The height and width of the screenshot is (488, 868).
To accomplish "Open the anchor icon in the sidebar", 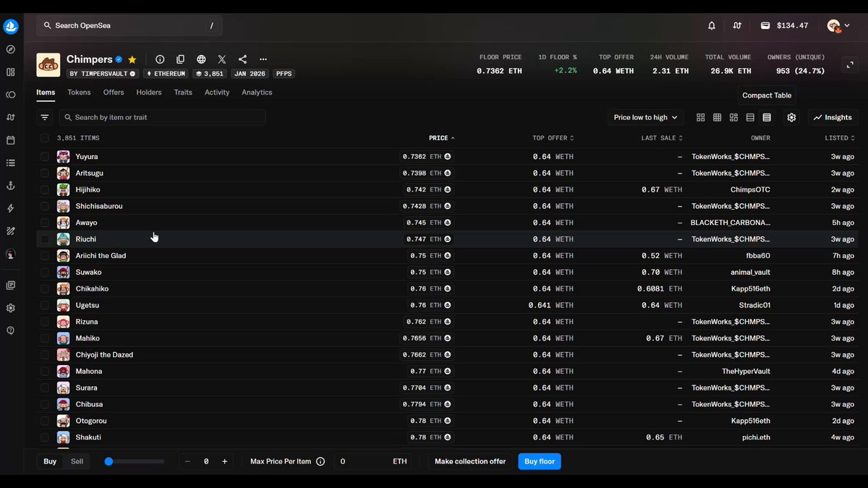I will (11, 186).
